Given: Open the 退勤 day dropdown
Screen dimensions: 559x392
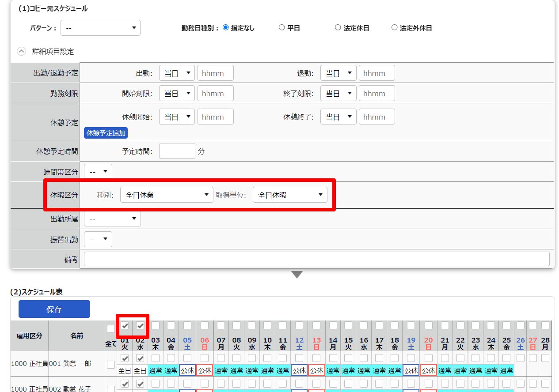Looking at the screenshot, I should point(338,73).
